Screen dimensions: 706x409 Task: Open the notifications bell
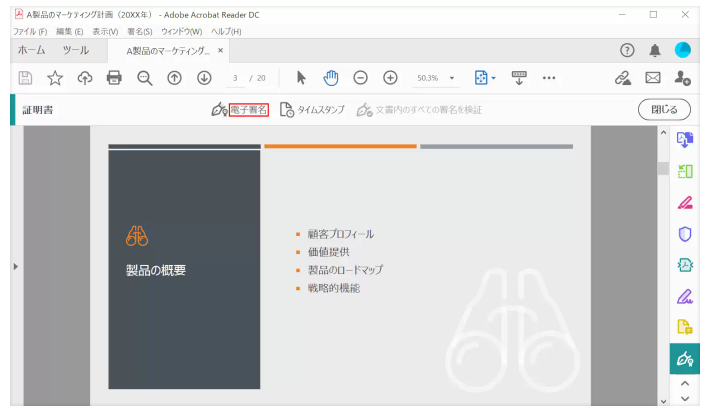pyautogui.click(x=655, y=50)
